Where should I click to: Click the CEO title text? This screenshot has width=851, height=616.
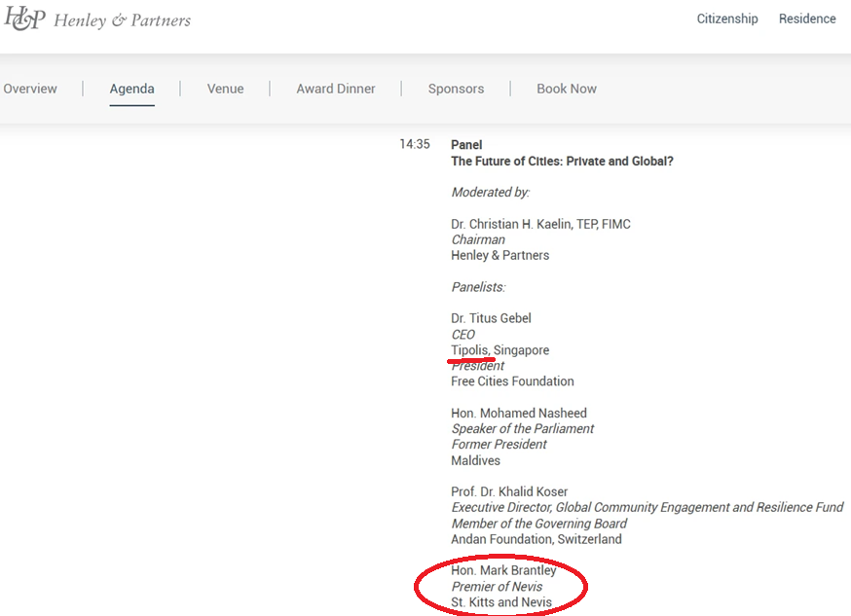462,335
